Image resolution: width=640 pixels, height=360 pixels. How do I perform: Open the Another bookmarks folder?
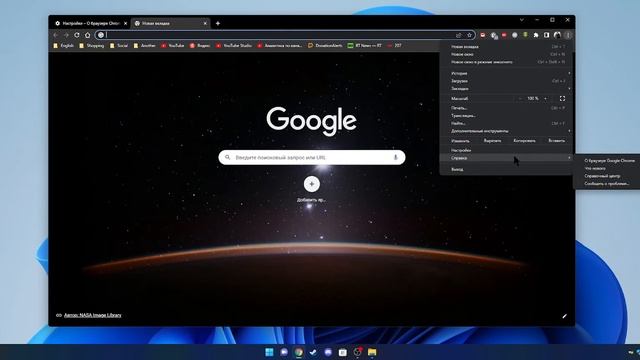[144, 46]
